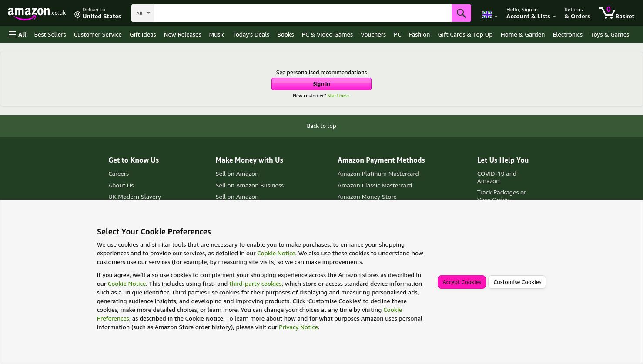This screenshot has height=364, width=643.
Task: Open Amazon Classic Mastercard link
Action: [x=375, y=185]
